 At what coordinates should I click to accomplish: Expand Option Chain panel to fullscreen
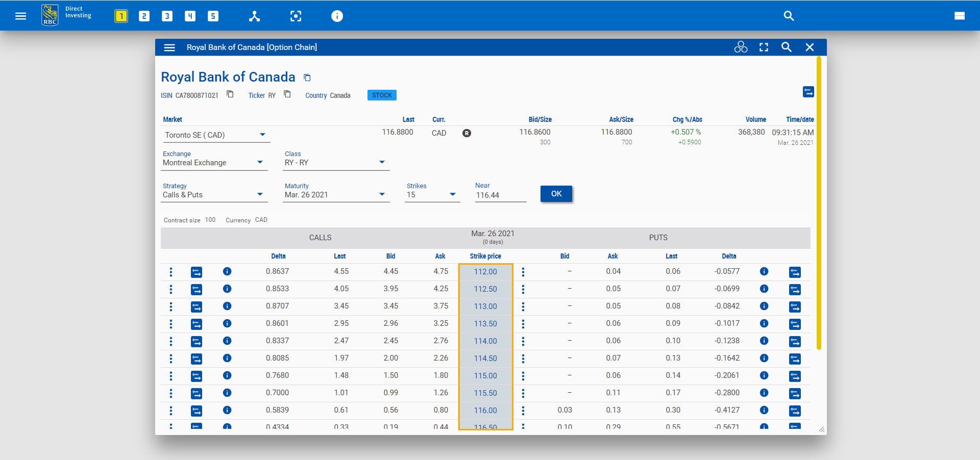pyautogui.click(x=764, y=47)
